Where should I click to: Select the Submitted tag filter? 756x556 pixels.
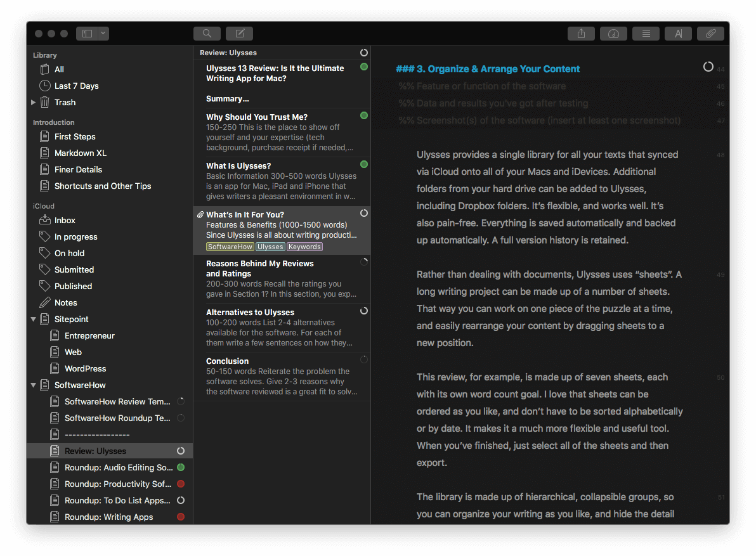[110, 269]
